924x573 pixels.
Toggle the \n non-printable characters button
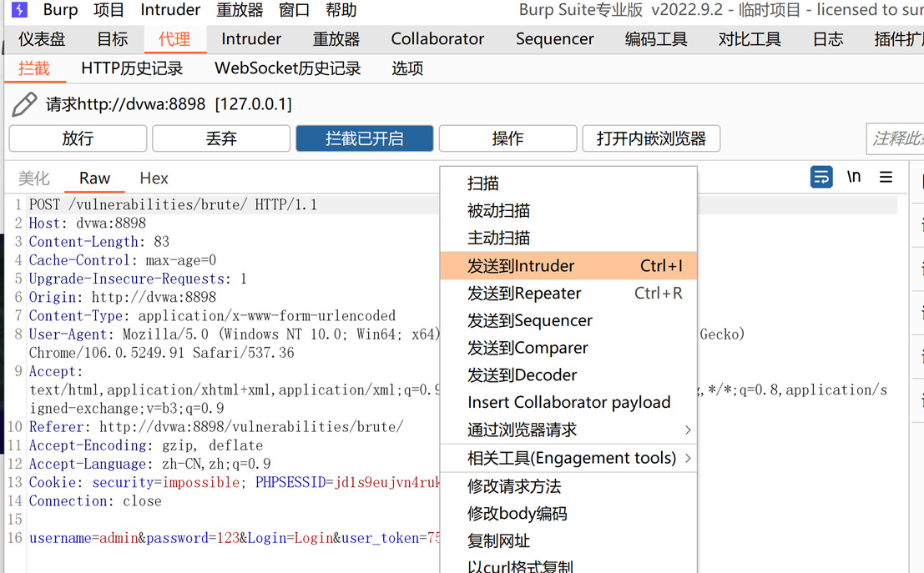tap(854, 177)
